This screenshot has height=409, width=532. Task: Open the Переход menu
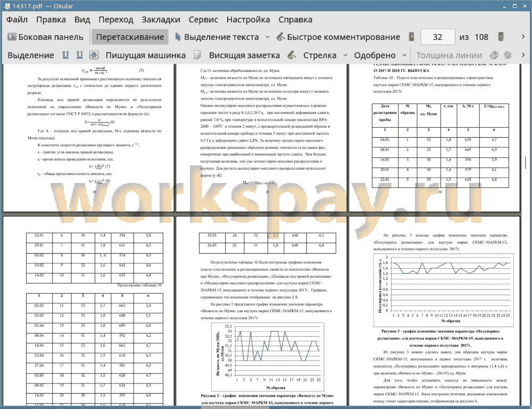tap(115, 20)
